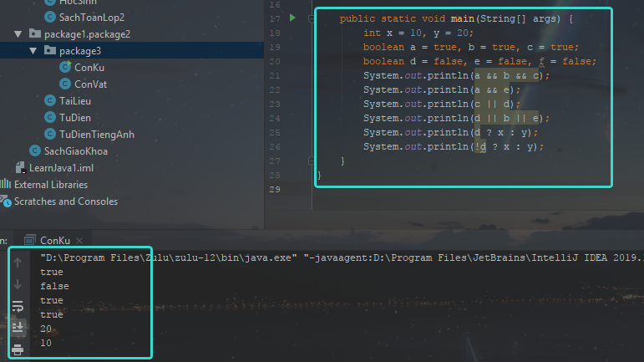
Task: Click the LearnJava1.iml file icon
Action: pyautogui.click(x=21, y=168)
